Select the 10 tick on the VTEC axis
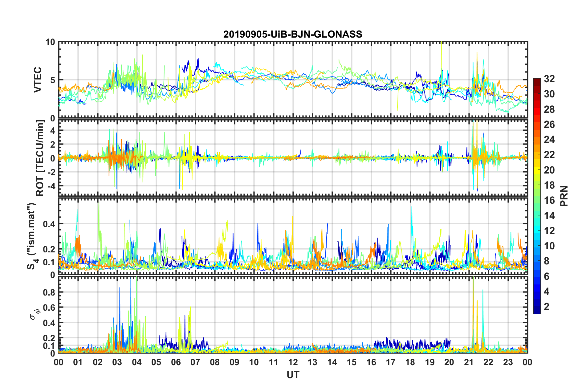 pos(51,42)
